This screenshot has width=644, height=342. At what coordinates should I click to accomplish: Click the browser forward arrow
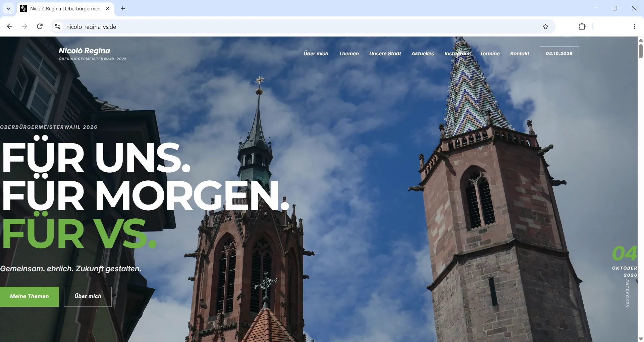(x=24, y=26)
